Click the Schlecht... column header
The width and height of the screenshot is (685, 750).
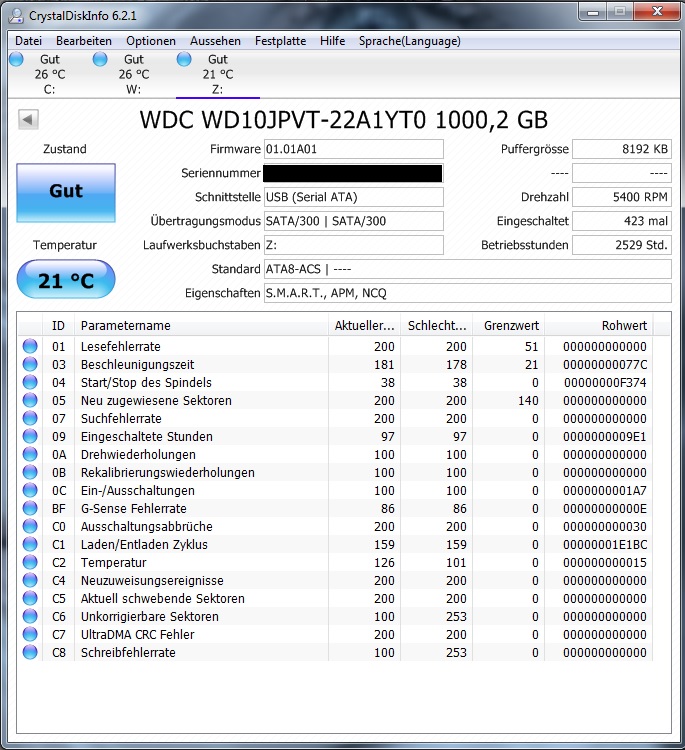(x=437, y=325)
